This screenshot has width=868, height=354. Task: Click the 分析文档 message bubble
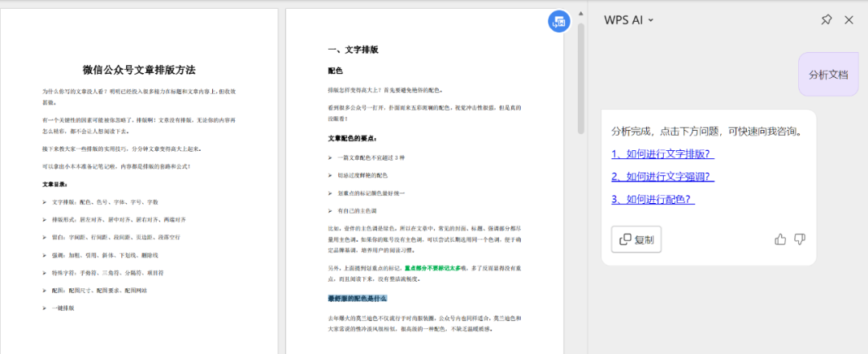coord(828,75)
